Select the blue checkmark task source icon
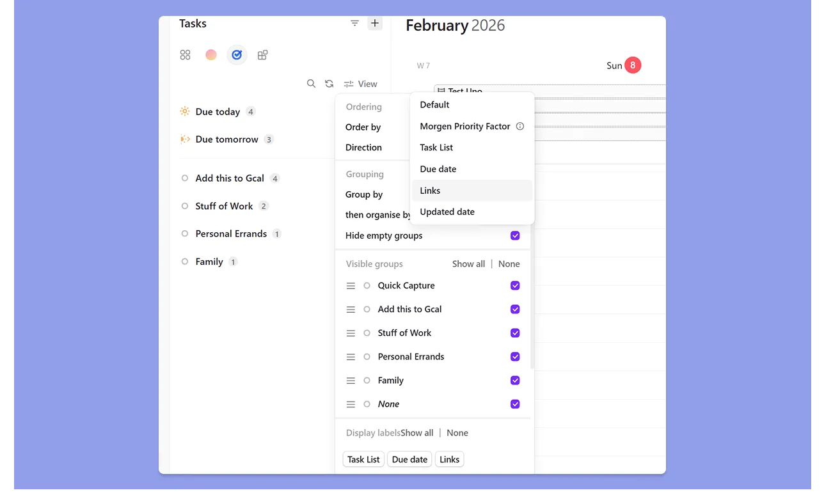824x504 pixels. coord(237,54)
